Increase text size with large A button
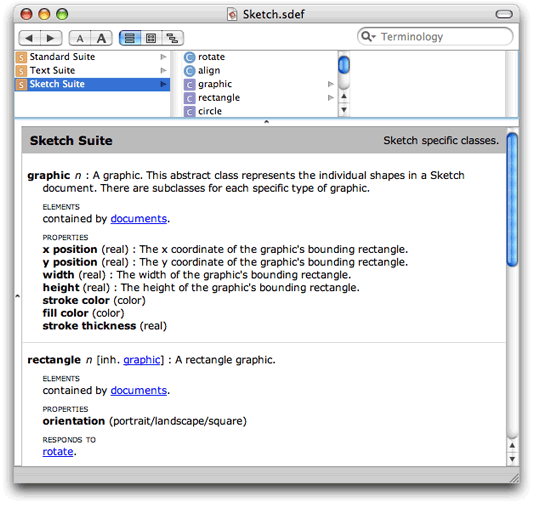This screenshot has width=534, height=505. 101,38
